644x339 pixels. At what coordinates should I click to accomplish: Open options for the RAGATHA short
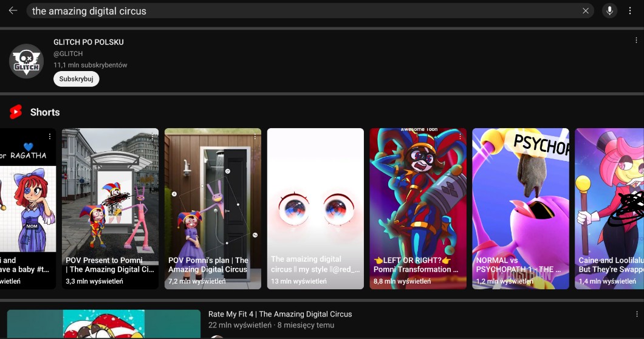point(50,137)
